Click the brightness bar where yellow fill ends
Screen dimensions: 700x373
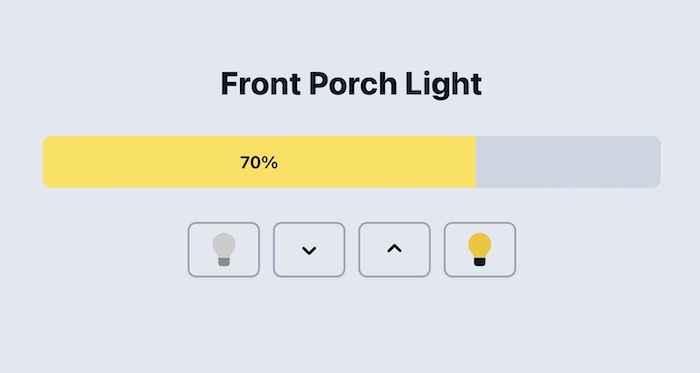(x=476, y=162)
